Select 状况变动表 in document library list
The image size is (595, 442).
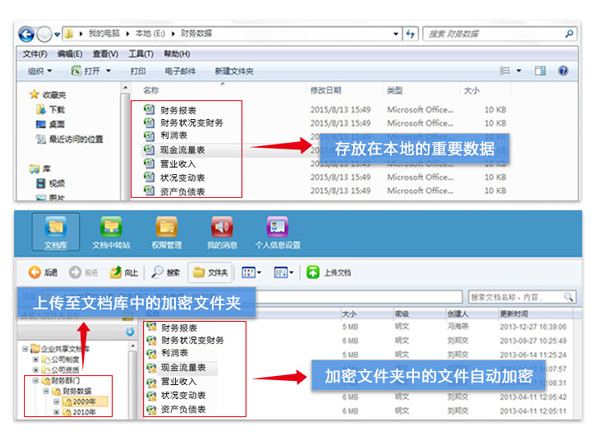[x=176, y=395]
